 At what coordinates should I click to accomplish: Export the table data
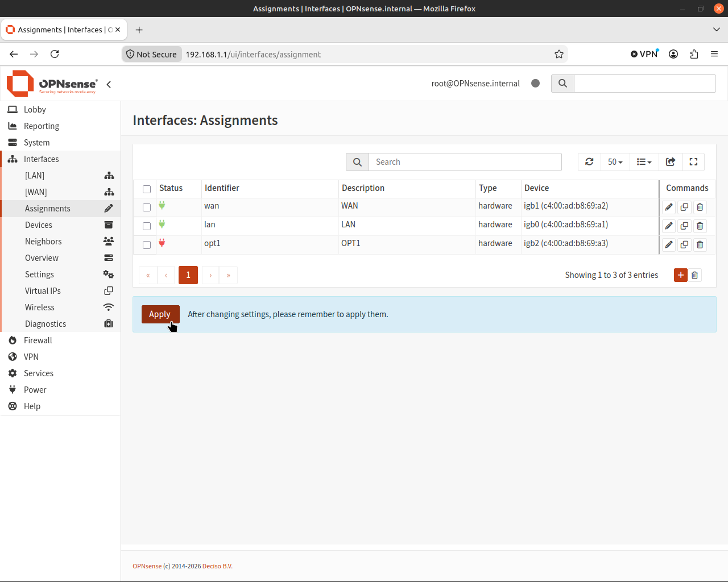[x=671, y=162]
